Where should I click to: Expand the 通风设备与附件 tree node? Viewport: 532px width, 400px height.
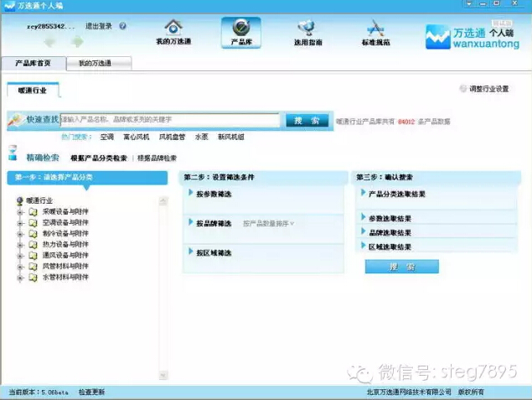[20, 256]
